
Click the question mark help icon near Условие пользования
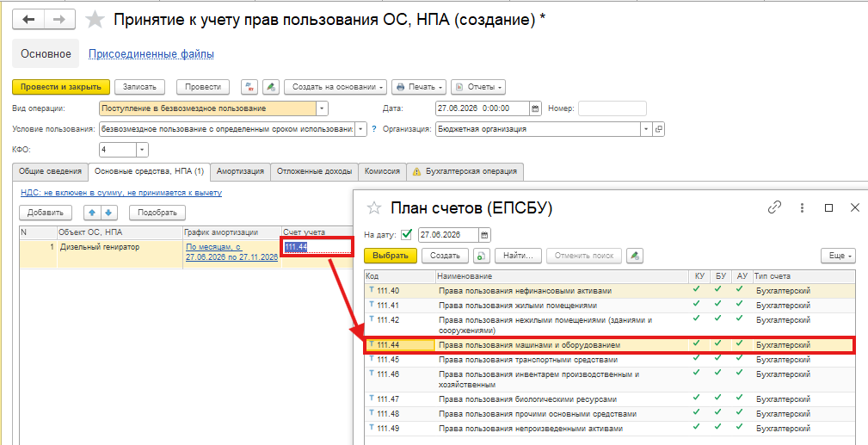(x=373, y=129)
